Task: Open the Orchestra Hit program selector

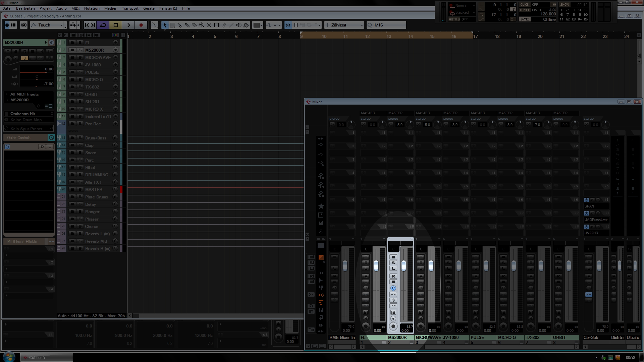Action: pos(29,114)
